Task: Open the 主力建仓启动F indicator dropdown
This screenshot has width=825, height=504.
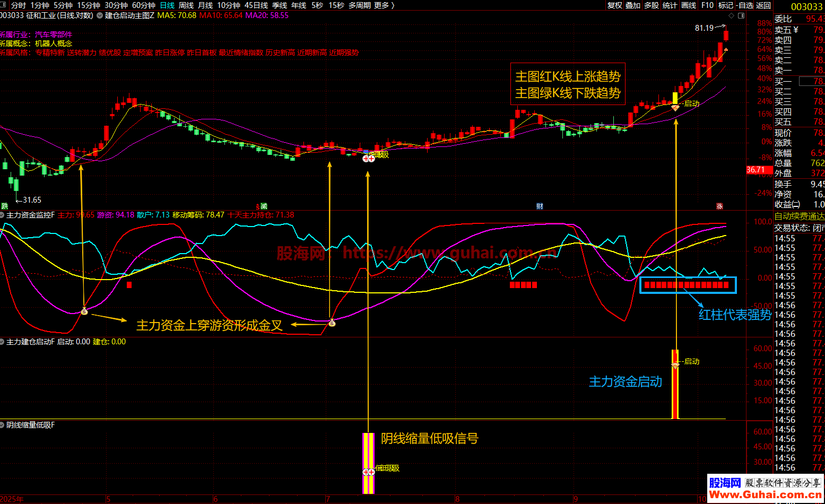Action: point(3,342)
